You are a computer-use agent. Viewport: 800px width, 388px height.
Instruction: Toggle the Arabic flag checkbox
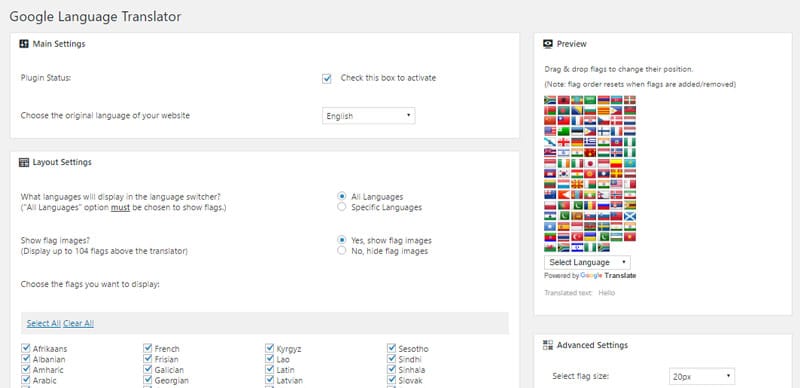click(26, 380)
